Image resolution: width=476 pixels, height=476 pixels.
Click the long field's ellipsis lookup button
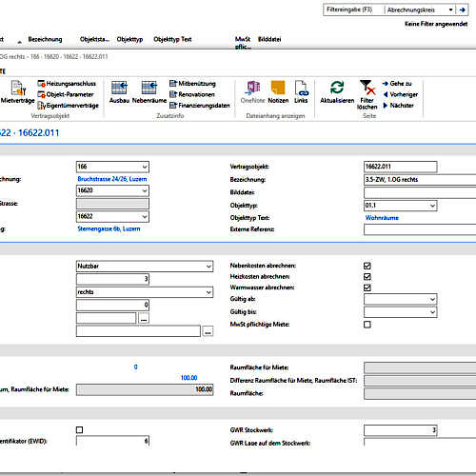click(x=208, y=331)
